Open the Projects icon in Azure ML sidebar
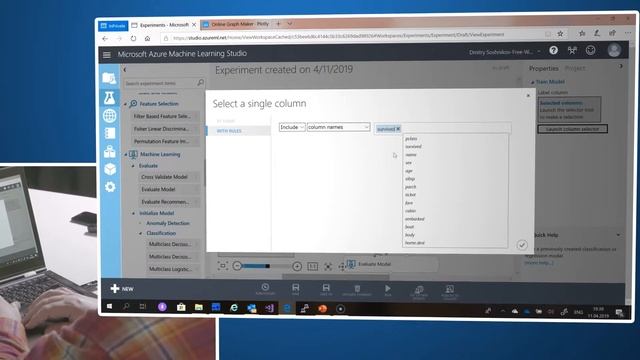The height and width of the screenshot is (360, 640). pyautogui.click(x=109, y=78)
